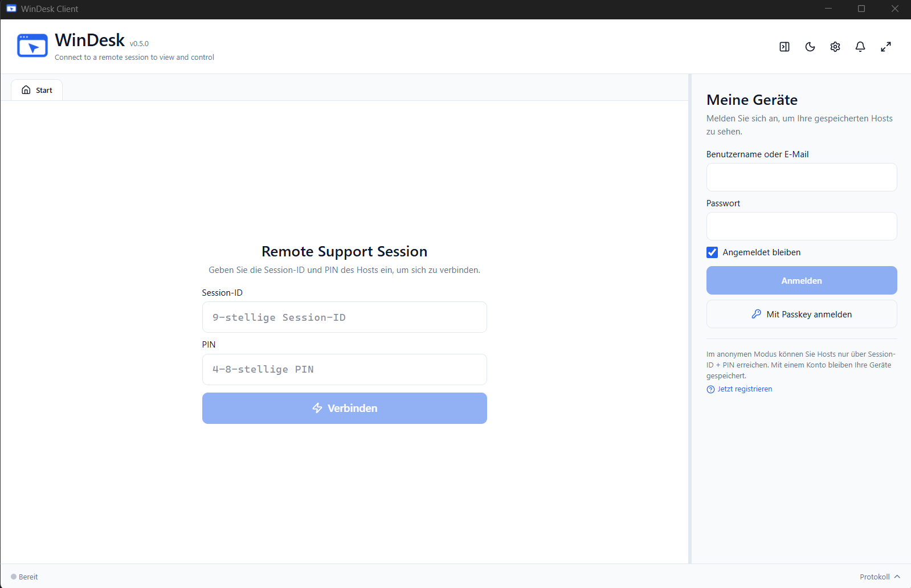Click the Benutzername oder E-Mail field
This screenshot has width=911, height=588.
click(802, 177)
